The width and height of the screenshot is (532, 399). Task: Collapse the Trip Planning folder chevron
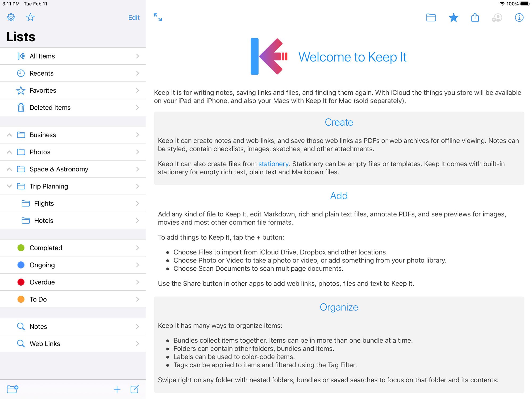pos(9,186)
